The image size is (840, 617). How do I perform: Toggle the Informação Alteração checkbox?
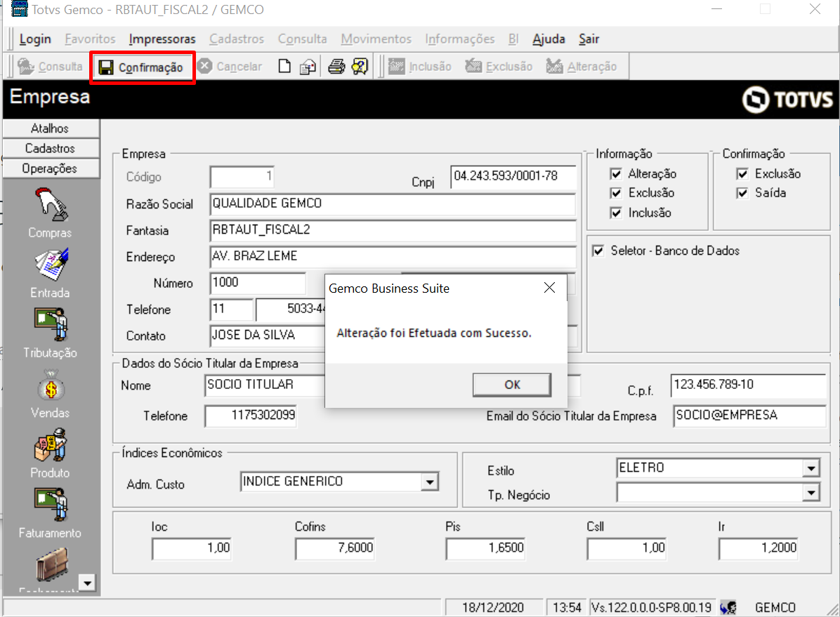[616, 174]
